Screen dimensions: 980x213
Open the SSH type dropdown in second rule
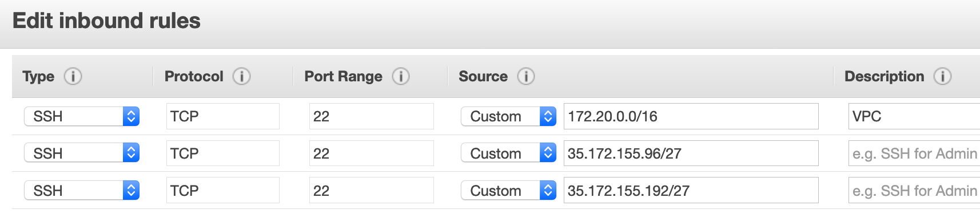[x=82, y=153]
